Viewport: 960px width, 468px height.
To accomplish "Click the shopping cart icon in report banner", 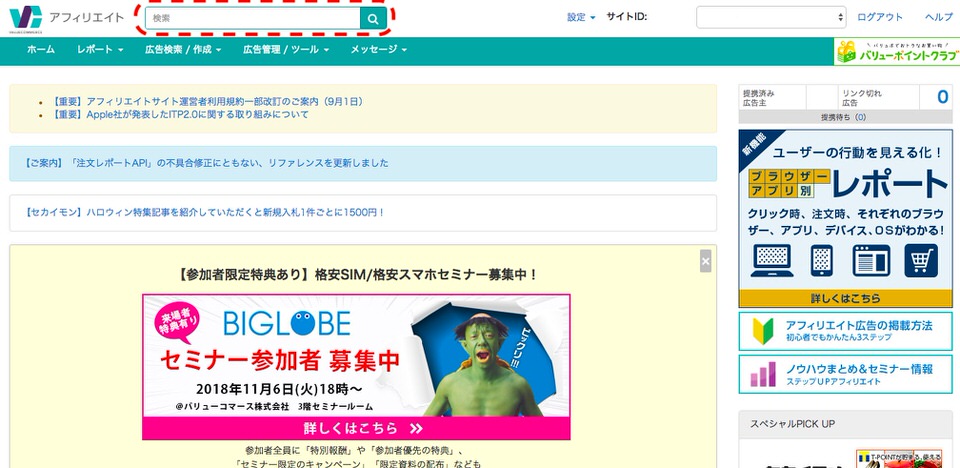I will 920,260.
